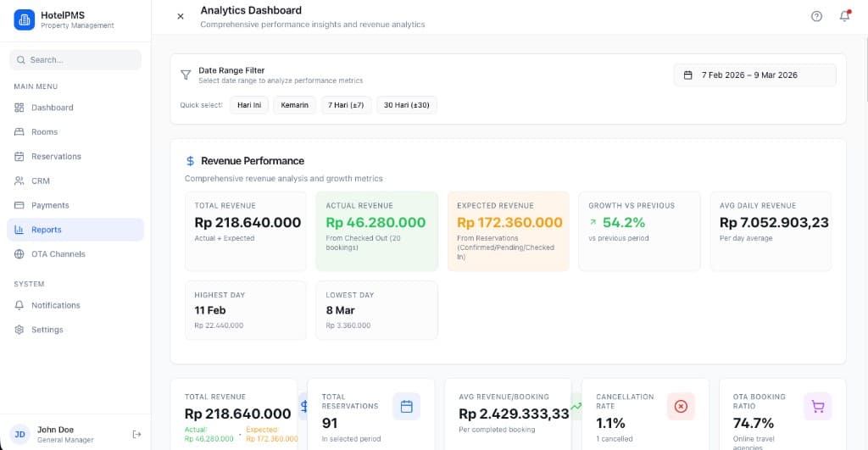
Task: Apply the 7 Hari quick range
Action: pos(346,105)
